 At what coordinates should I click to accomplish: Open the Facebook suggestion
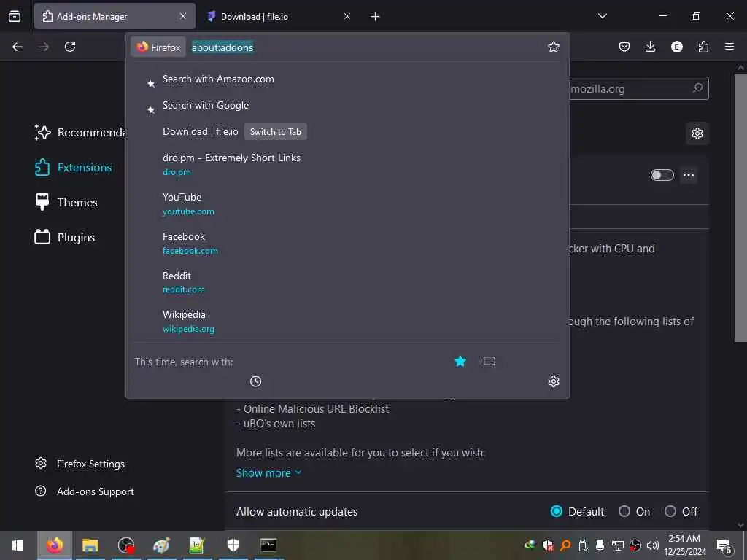(x=347, y=244)
